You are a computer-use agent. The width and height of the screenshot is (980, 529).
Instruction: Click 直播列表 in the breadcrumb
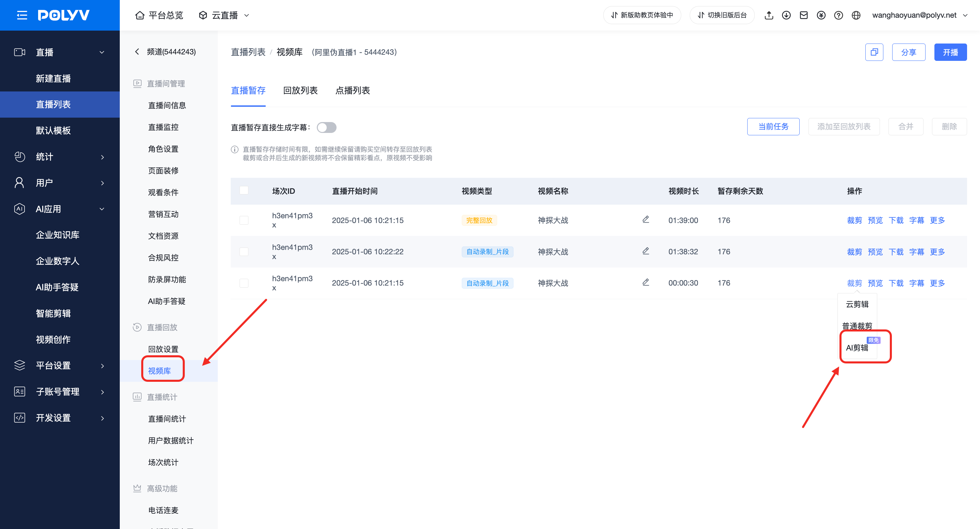[x=248, y=52]
